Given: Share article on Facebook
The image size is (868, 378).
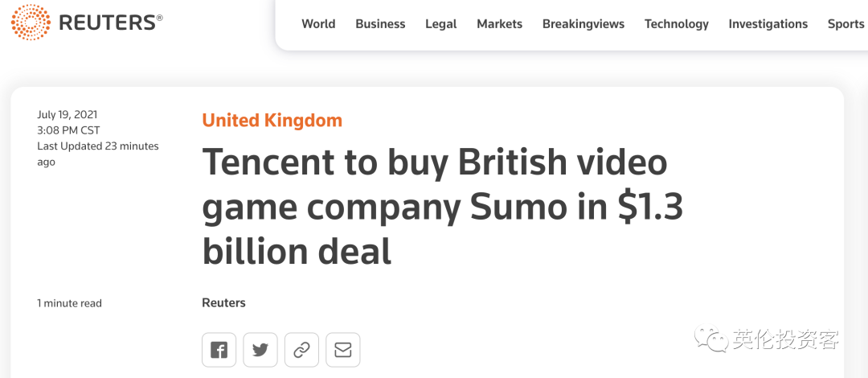Looking at the screenshot, I should click(219, 350).
